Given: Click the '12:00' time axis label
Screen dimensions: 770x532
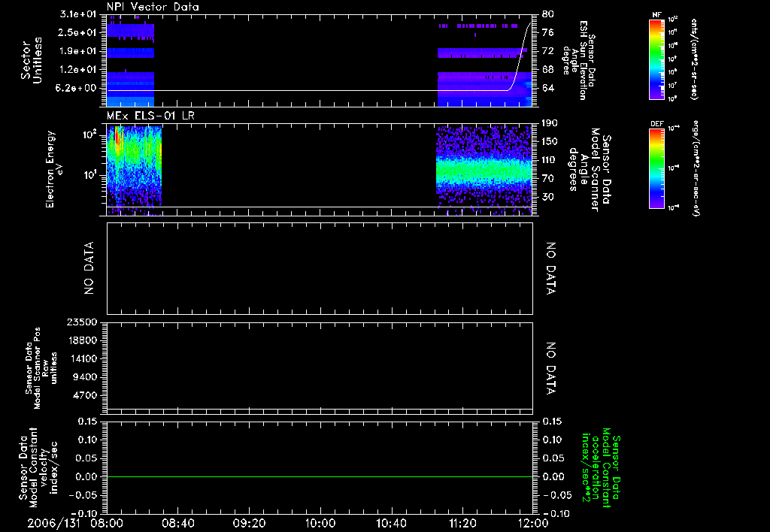Looking at the screenshot, I should [x=533, y=523].
